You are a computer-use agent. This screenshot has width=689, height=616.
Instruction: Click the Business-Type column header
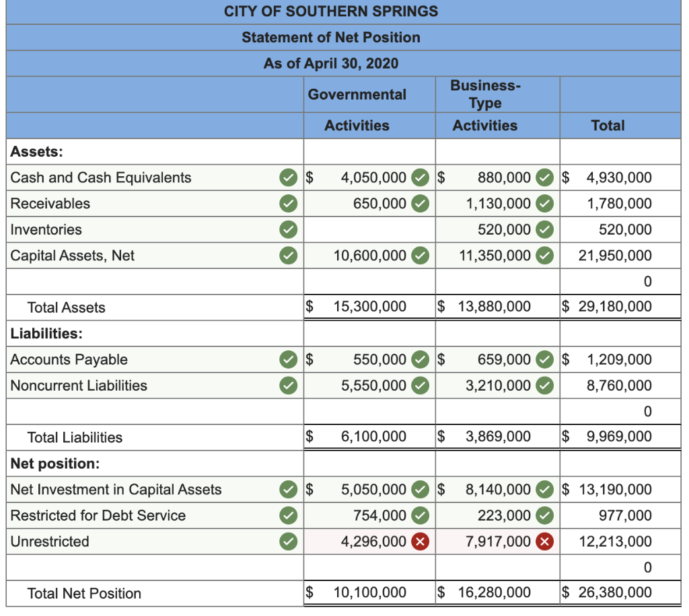click(485, 94)
